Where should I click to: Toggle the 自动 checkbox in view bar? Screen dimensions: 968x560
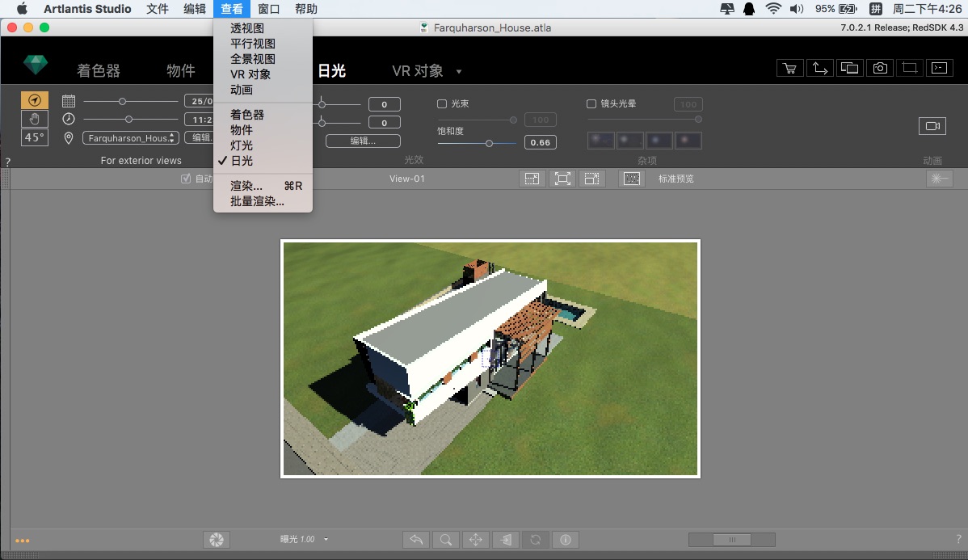pos(185,179)
